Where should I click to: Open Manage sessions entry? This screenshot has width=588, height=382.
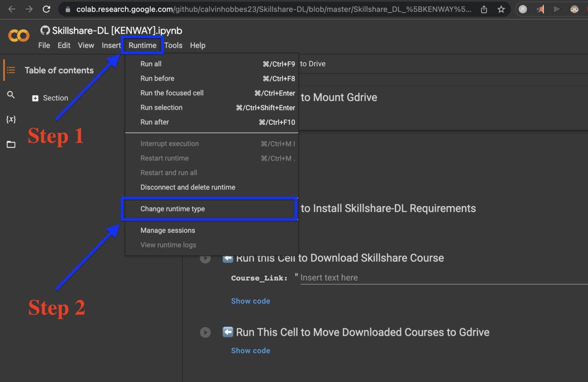[x=212, y=230]
